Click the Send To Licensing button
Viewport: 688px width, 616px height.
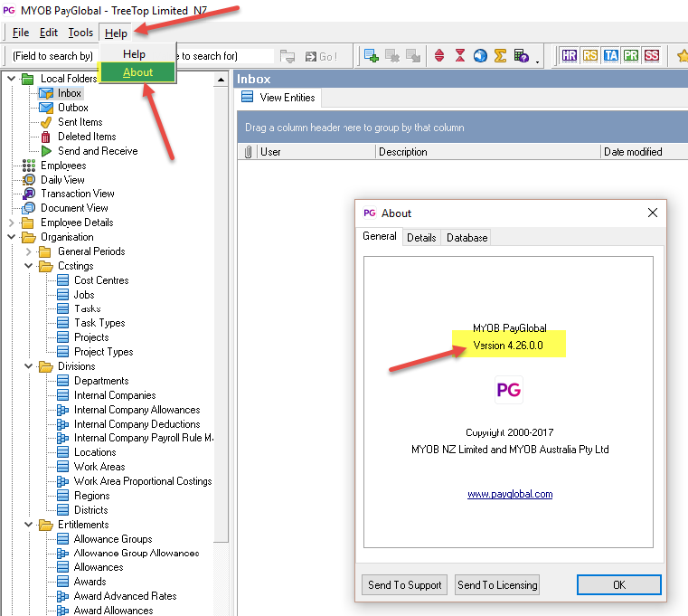(497, 585)
